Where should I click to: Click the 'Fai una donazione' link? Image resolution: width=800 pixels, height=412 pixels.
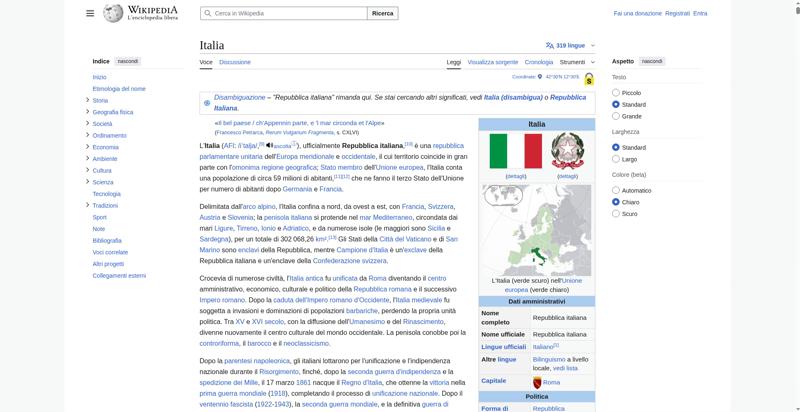637,13
